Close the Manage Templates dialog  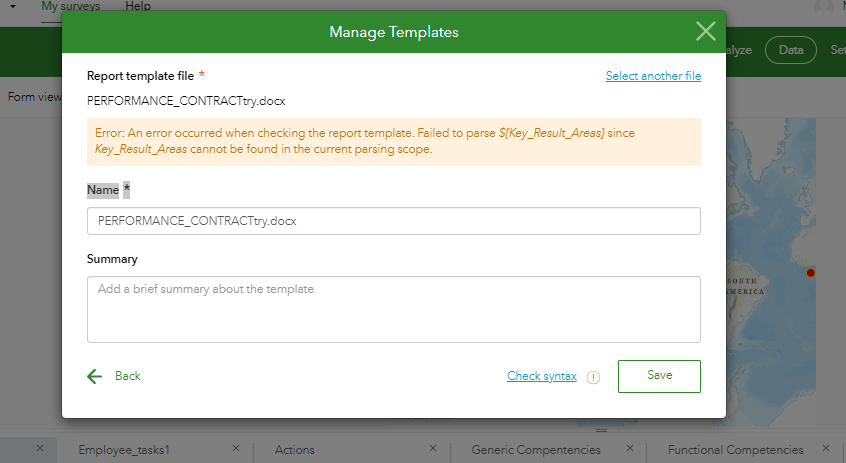(706, 31)
